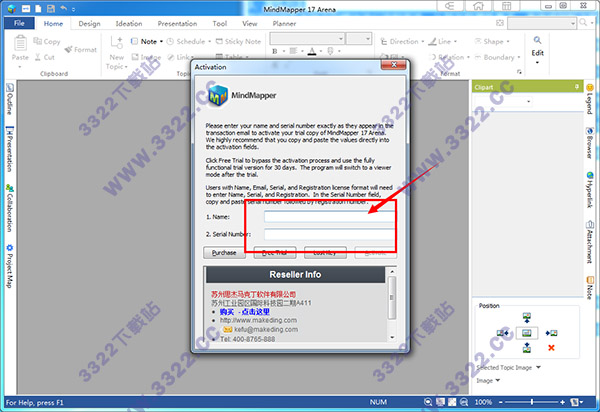Screen dimensions: 600x412
Task: Click the blue Chinese purchase link
Action: (245, 312)
